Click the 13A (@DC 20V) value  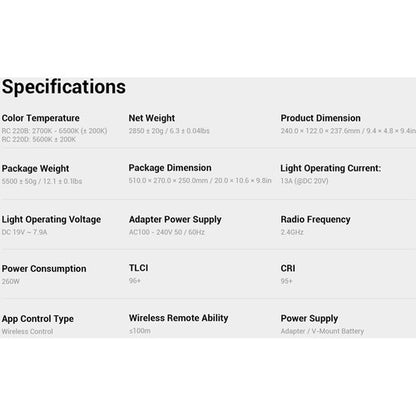pyautogui.click(x=304, y=181)
